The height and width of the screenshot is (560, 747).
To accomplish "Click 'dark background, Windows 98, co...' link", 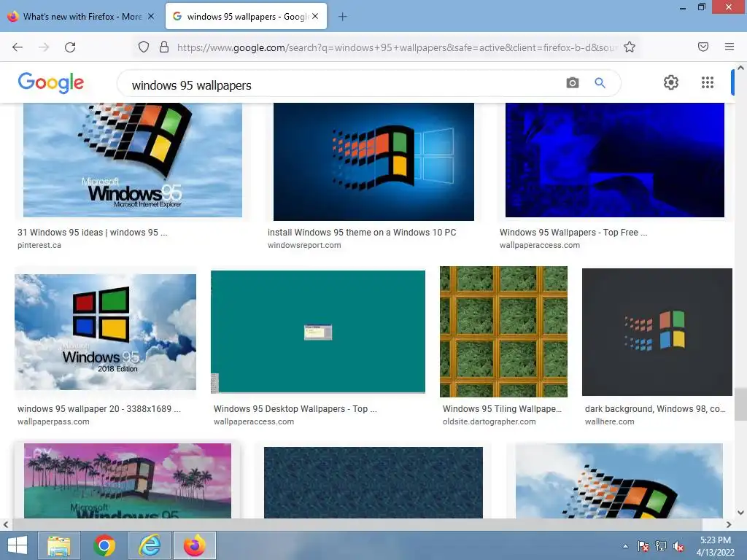I will [655, 408].
